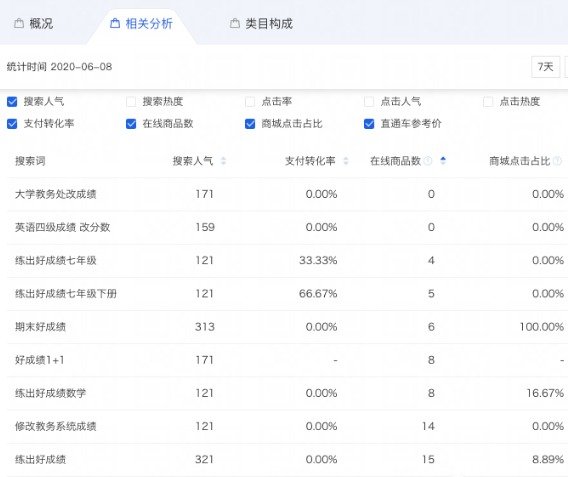Click the bag icon beside 概况 tab
This screenshot has width=568, height=477.
pos(19,24)
